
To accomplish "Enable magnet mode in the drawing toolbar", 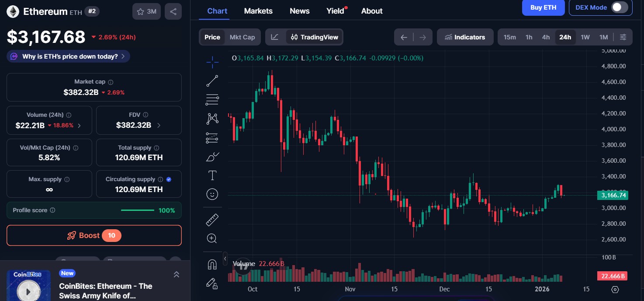I will tap(212, 264).
